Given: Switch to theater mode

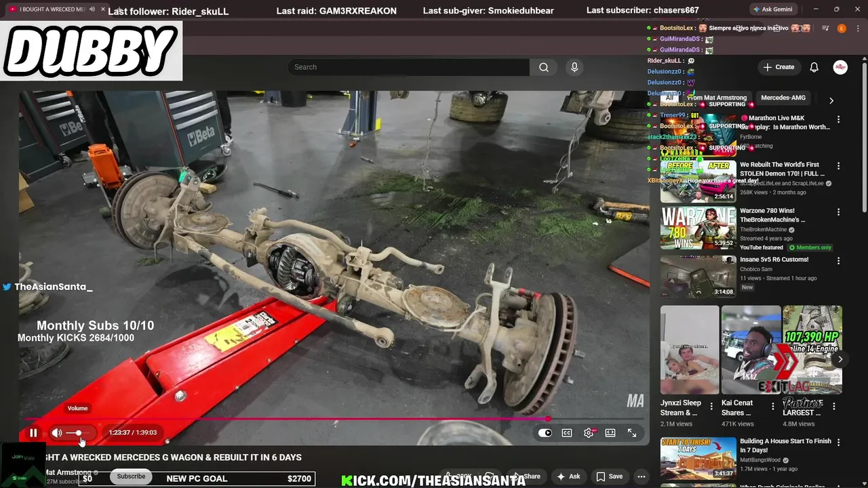Looking at the screenshot, I should click(x=610, y=432).
